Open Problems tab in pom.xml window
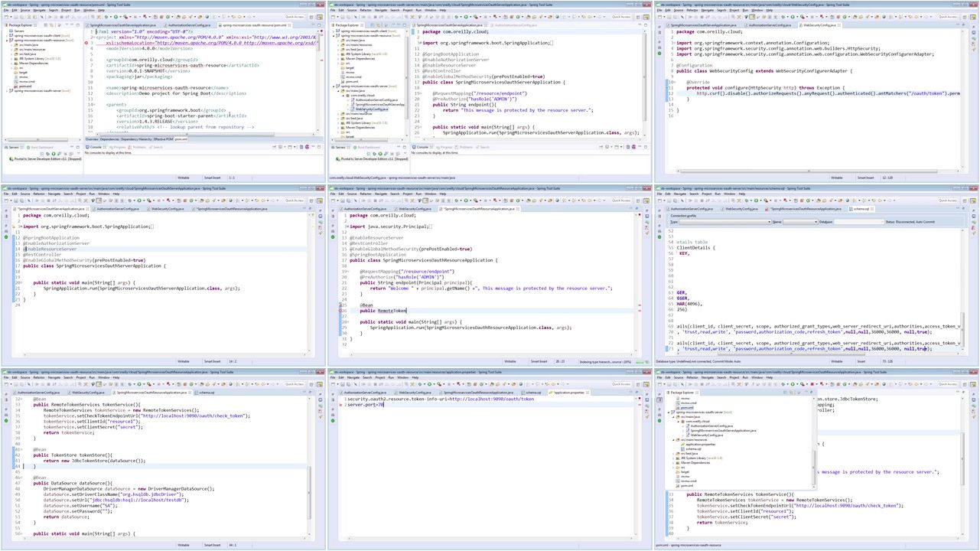980x551 pixels. (x=137, y=147)
